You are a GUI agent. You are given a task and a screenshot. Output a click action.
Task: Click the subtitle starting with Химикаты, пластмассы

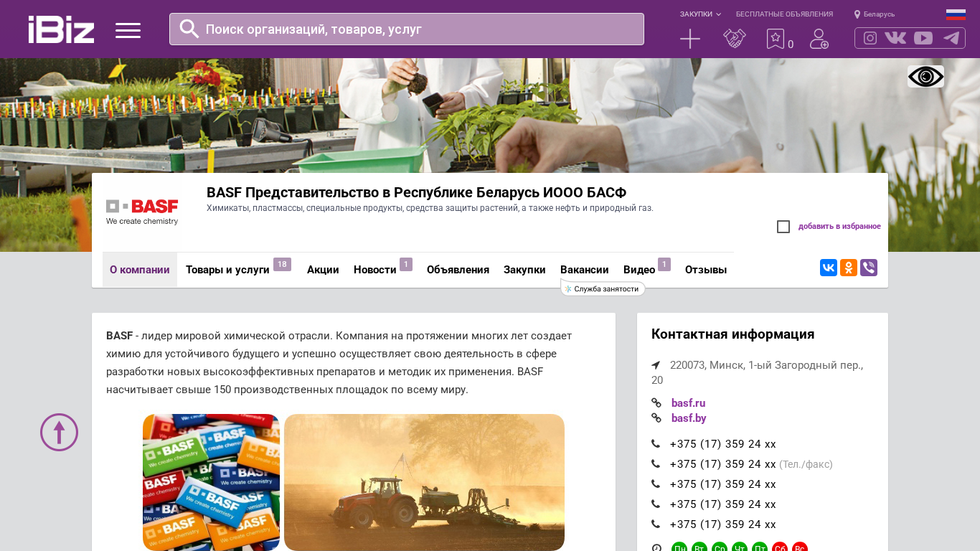click(x=430, y=208)
